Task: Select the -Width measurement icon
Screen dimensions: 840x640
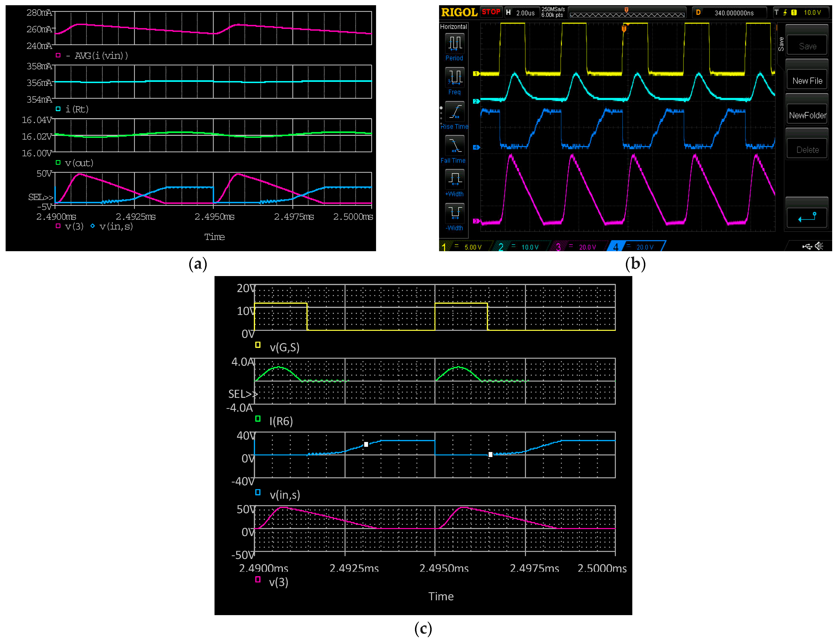Action: coord(455,213)
